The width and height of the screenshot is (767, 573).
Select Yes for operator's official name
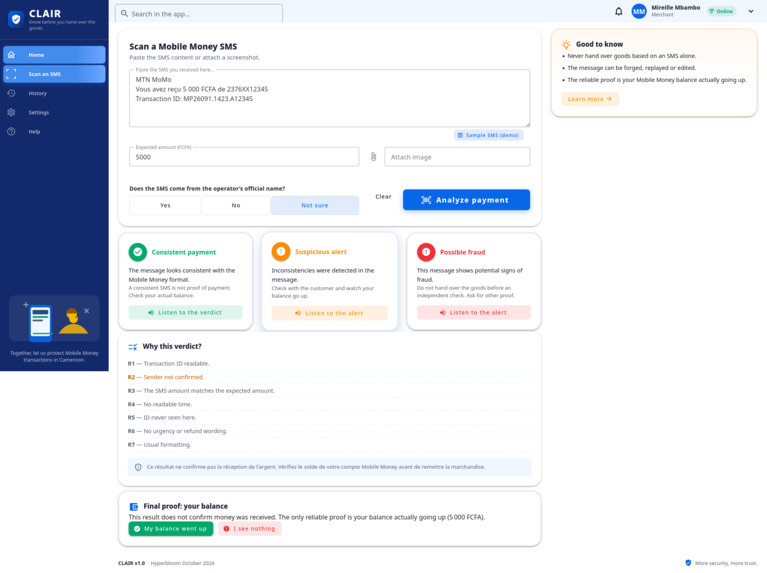click(165, 205)
